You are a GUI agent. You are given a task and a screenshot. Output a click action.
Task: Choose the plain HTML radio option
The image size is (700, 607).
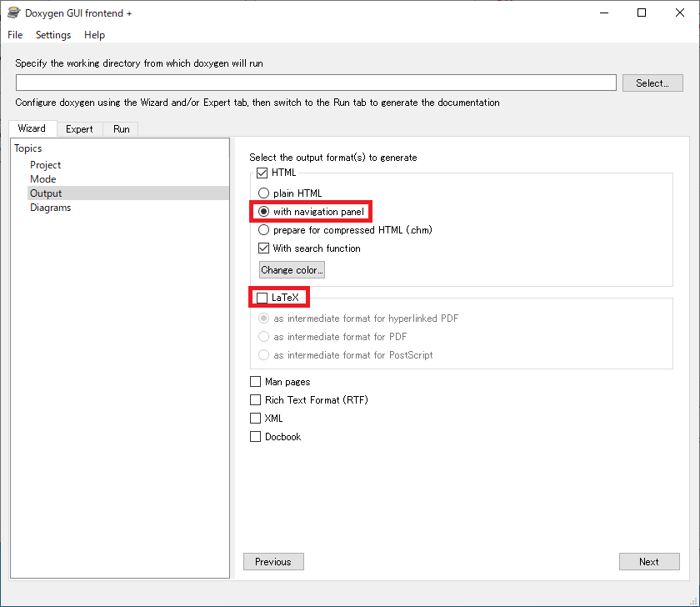pyautogui.click(x=264, y=193)
